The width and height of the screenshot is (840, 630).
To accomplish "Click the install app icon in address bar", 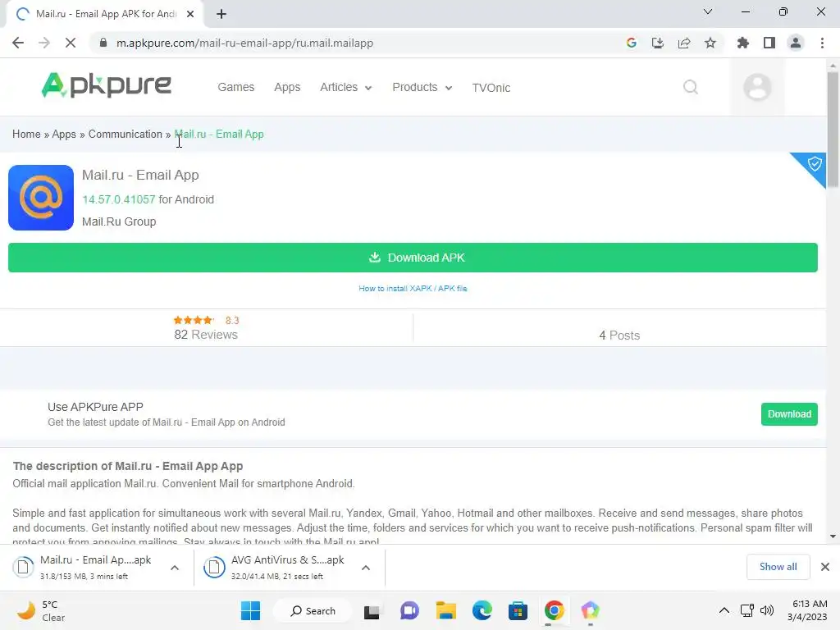I will point(657,43).
